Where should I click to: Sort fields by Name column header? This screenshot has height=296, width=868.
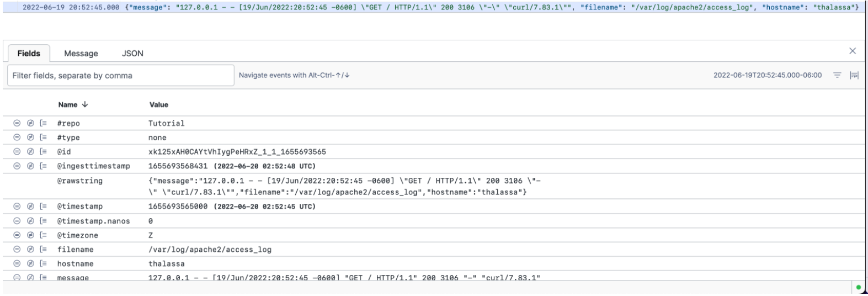click(72, 105)
